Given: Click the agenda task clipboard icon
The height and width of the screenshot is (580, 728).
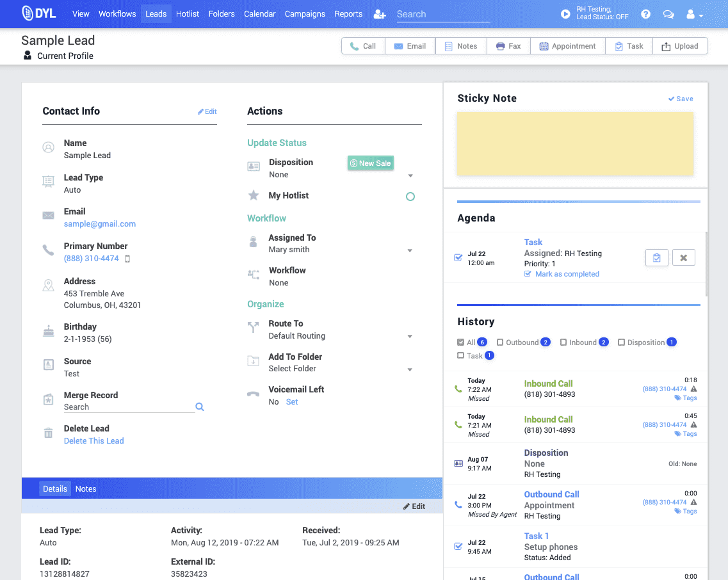Looking at the screenshot, I should point(656,257).
